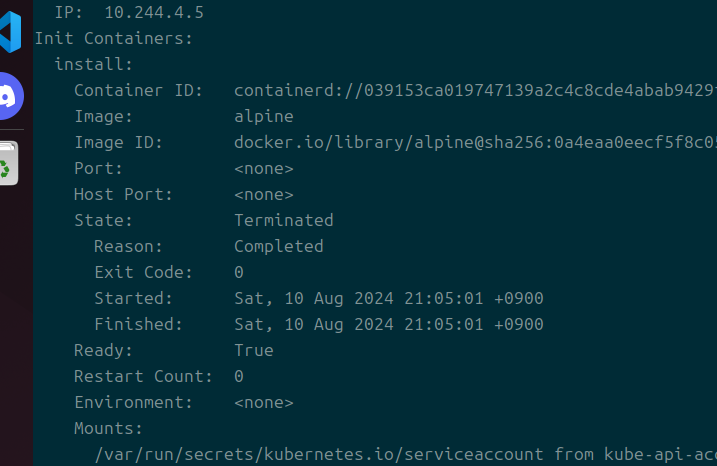The width and height of the screenshot is (717, 466).
Task: Click the 'Completed' reason value
Action: click(x=278, y=246)
